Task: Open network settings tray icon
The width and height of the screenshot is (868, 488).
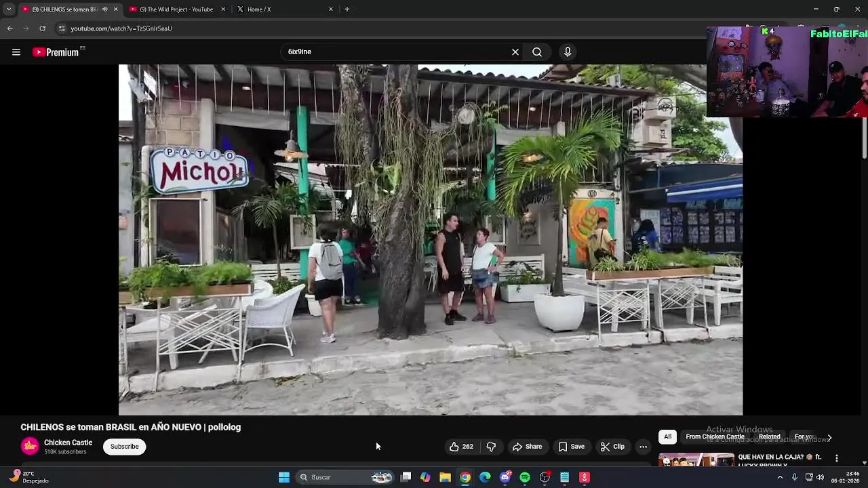Action: 808,477
